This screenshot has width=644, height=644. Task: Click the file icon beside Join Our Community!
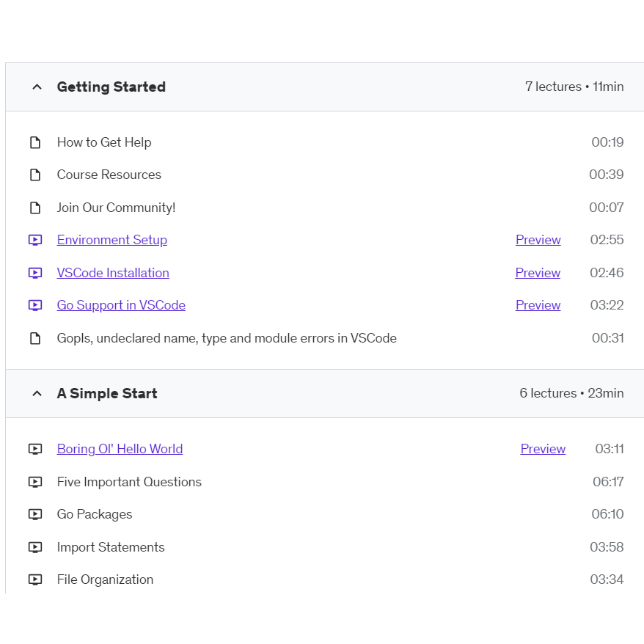(35, 208)
